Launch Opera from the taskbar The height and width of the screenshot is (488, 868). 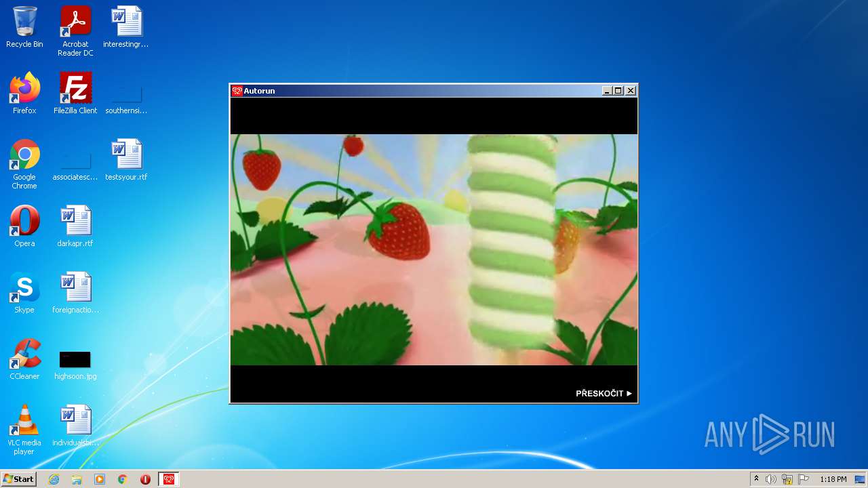[x=146, y=479]
